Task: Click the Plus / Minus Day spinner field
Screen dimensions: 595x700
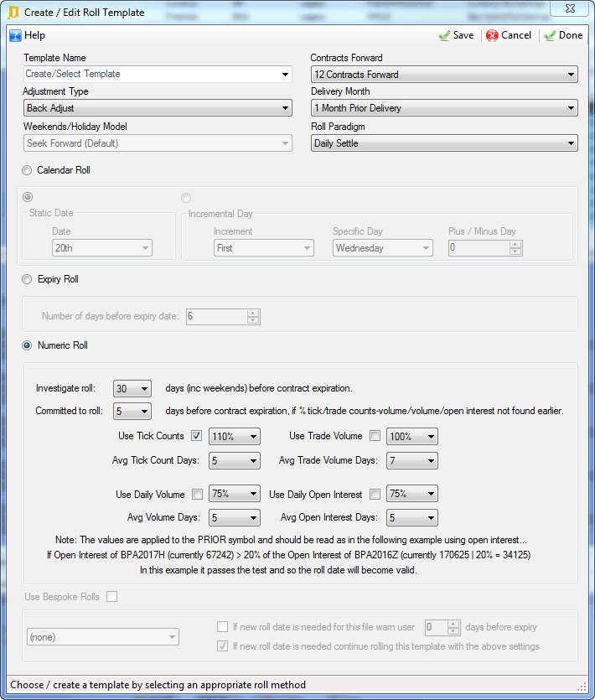Action: (x=485, y=248)
